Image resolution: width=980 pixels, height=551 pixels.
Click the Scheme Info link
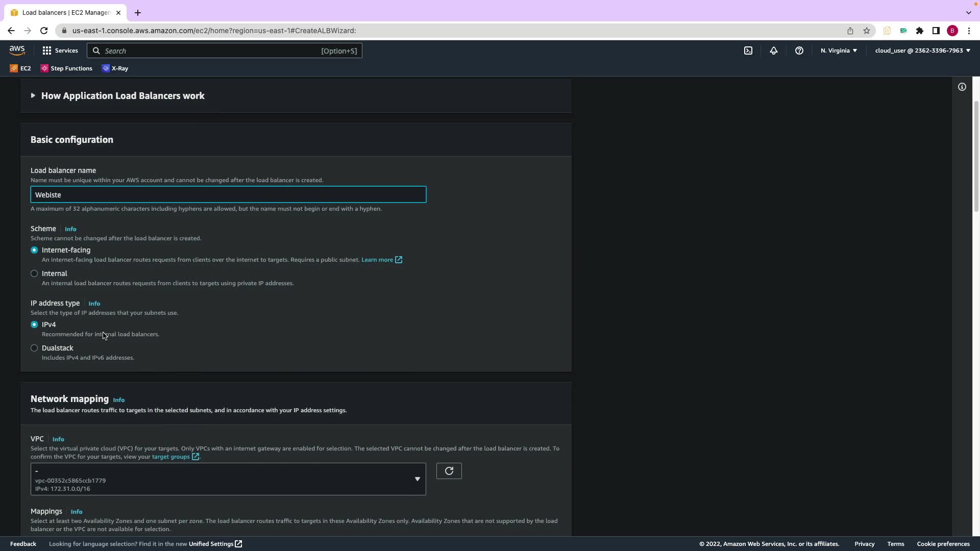(x=70, y=229)
